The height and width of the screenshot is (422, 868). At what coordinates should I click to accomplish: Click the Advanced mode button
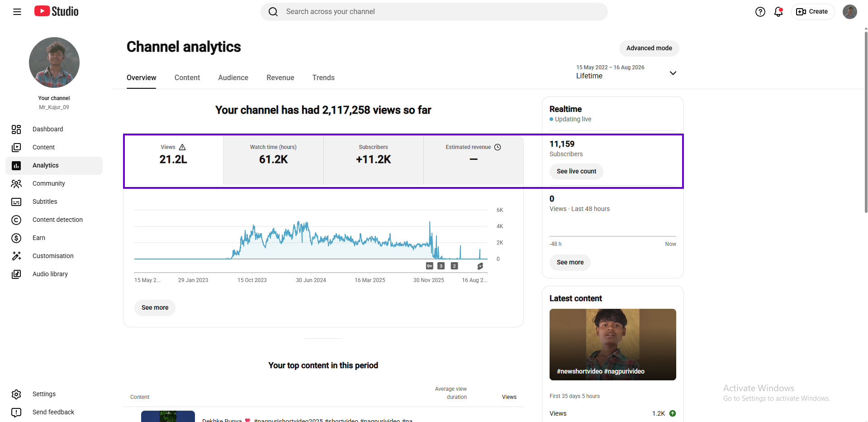point(649,48)
